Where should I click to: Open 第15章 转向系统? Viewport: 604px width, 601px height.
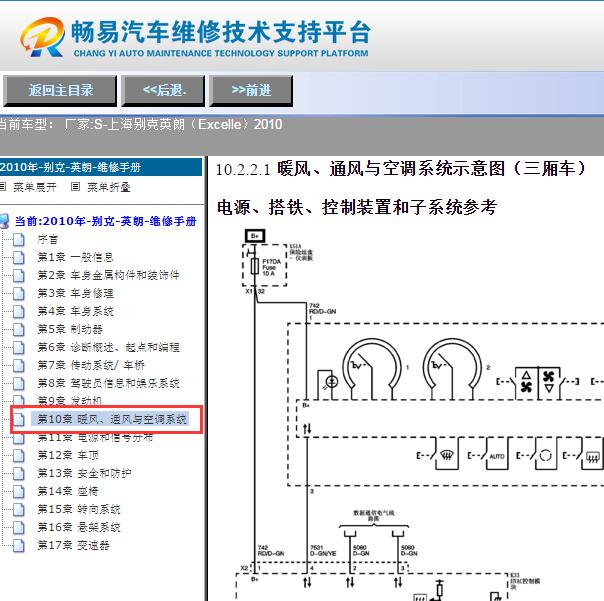pyautogui.click(x=79, y=509)
